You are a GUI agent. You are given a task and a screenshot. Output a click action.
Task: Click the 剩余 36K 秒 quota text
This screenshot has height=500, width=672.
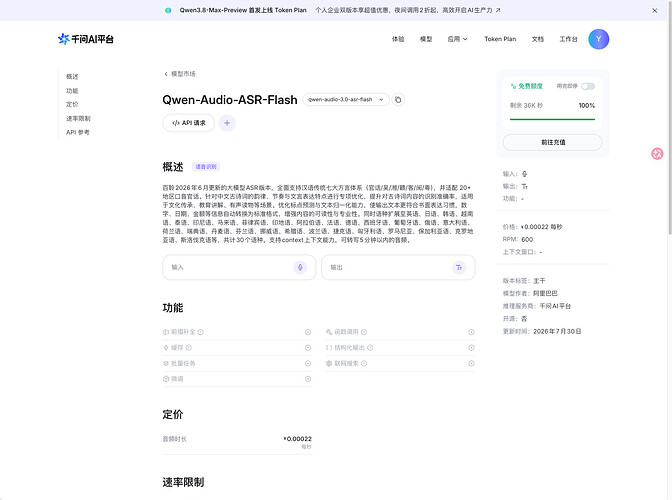pyautogui.click(x=526, y=105)
